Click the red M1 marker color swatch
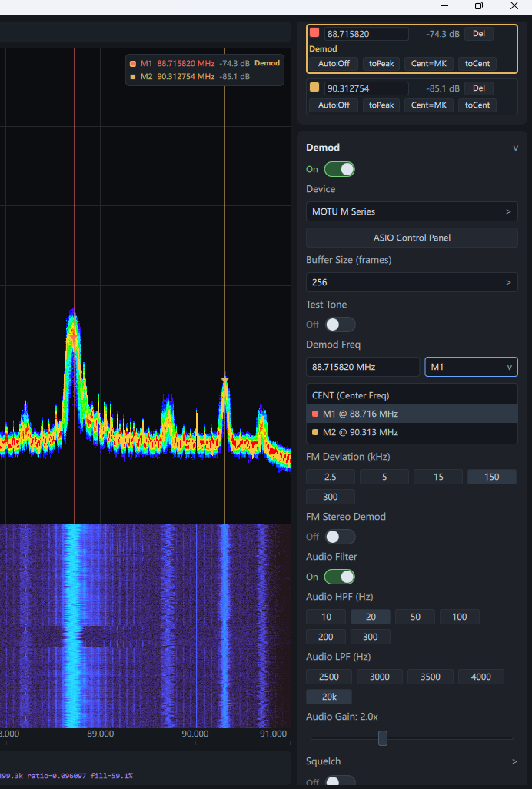 pyautogui.click(x=314, y=33)
